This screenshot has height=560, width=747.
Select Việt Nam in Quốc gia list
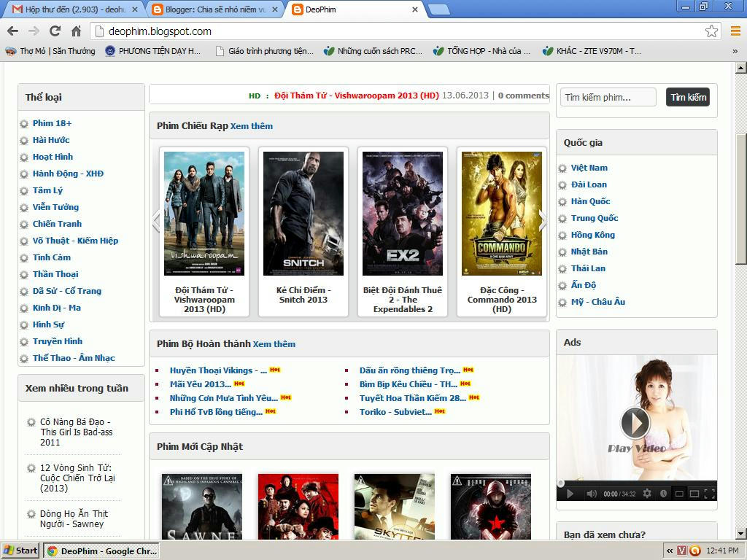pos(589,168)
